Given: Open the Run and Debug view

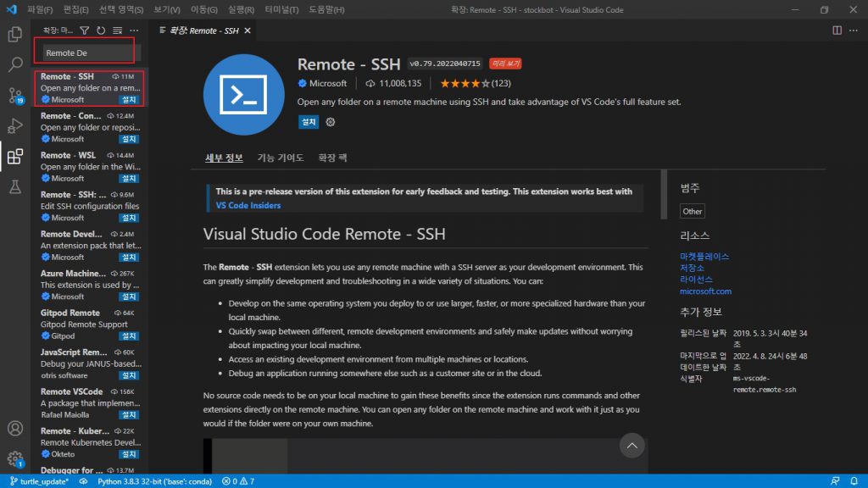Looking at the screenshot, I should [12, 125].
